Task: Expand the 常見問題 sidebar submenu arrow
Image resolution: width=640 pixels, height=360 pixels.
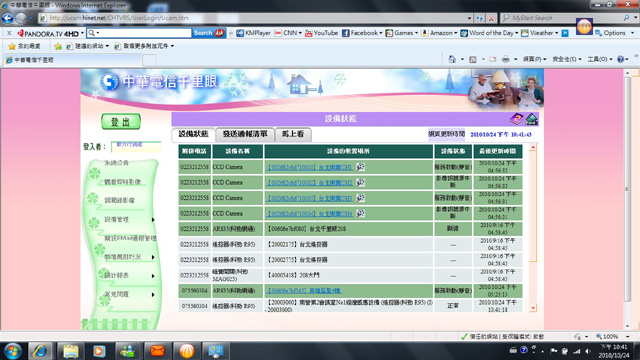Action: tap(153, 295)
